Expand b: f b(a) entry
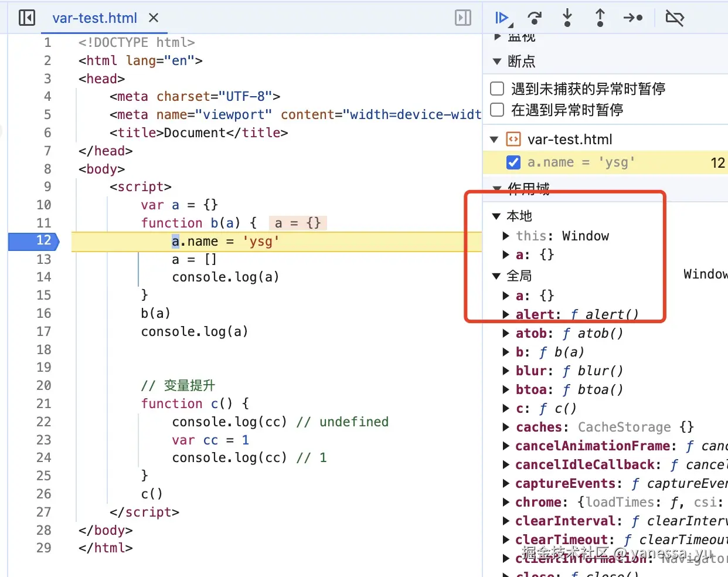 pyautogui.click(x=506, y=352)
